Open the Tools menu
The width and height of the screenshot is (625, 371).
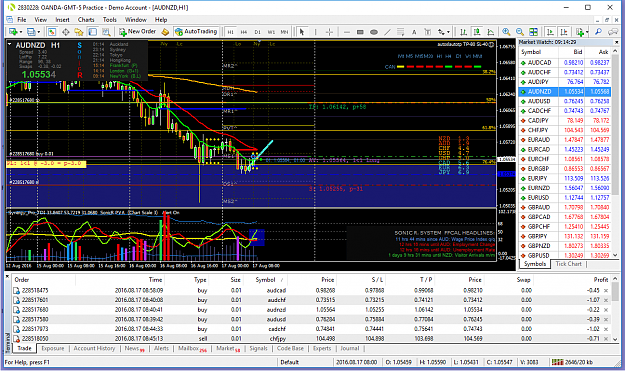(x=110, y=20)
